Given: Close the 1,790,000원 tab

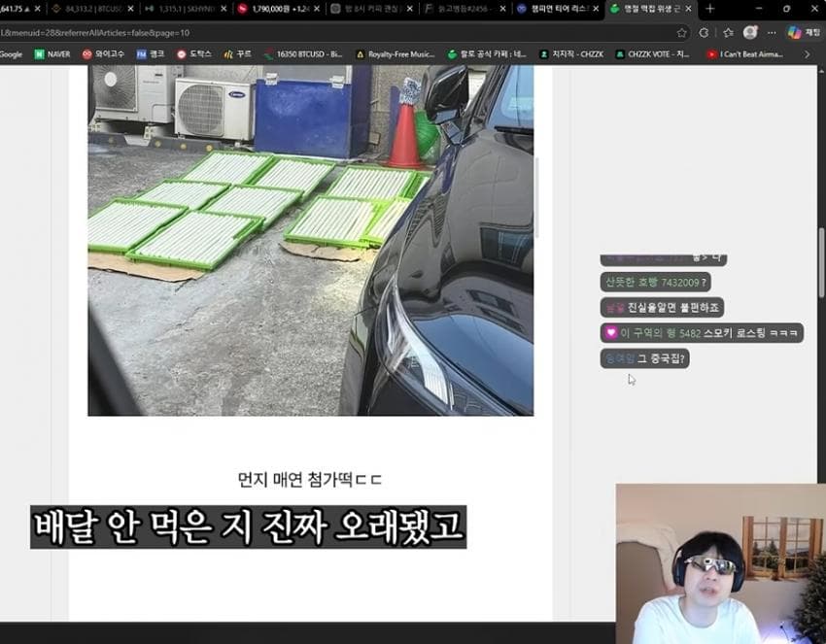Looking at the screenshot, I should pos(317,9).
